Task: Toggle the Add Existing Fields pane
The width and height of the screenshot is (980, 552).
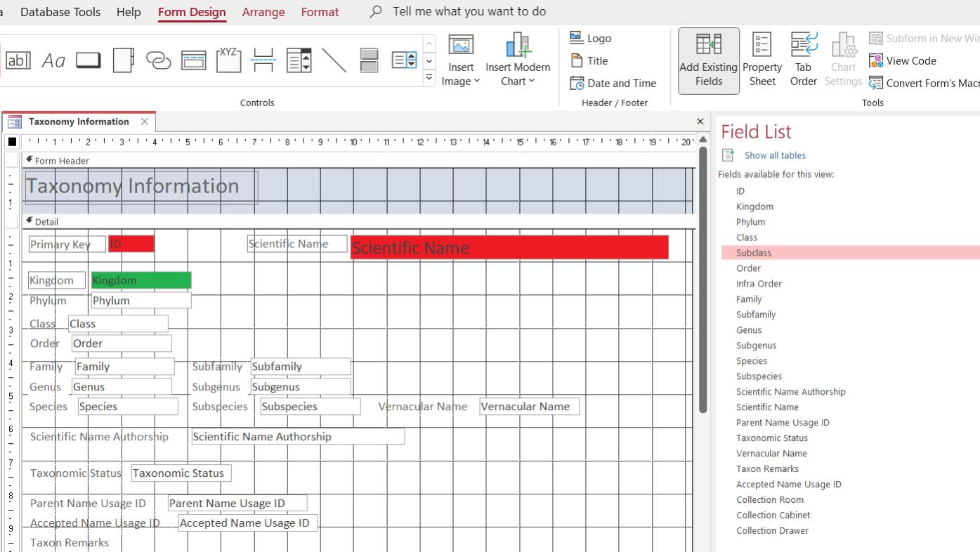Action: click(x=708, y=61)
